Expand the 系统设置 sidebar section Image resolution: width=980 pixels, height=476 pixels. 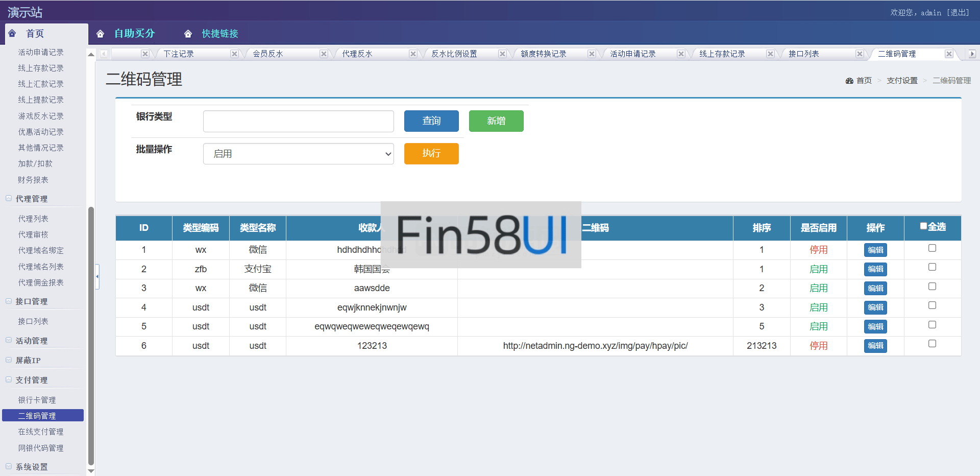(9, 466)
